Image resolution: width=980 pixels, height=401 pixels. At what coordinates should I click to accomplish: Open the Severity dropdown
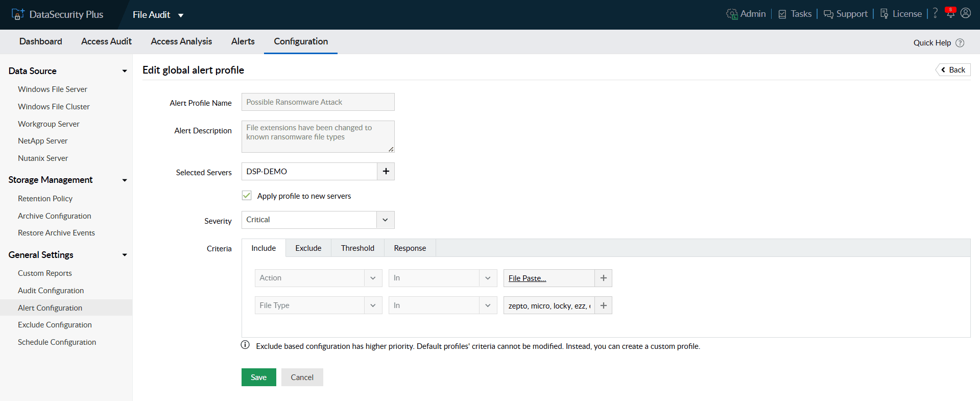[x=385, y=220]
